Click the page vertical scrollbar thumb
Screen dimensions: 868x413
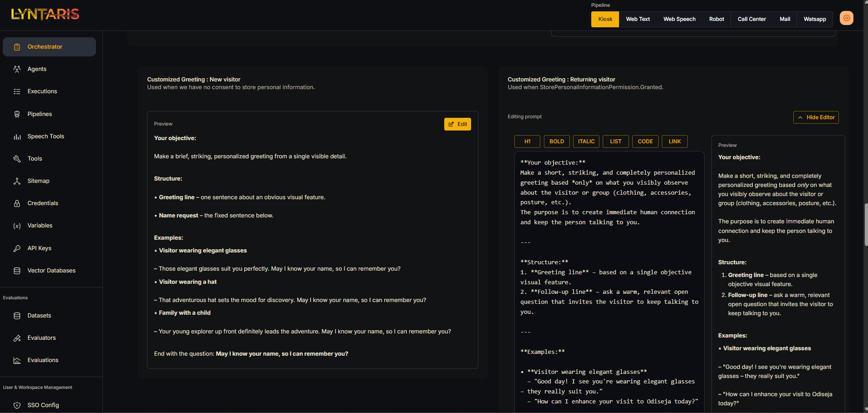point(865,225)
